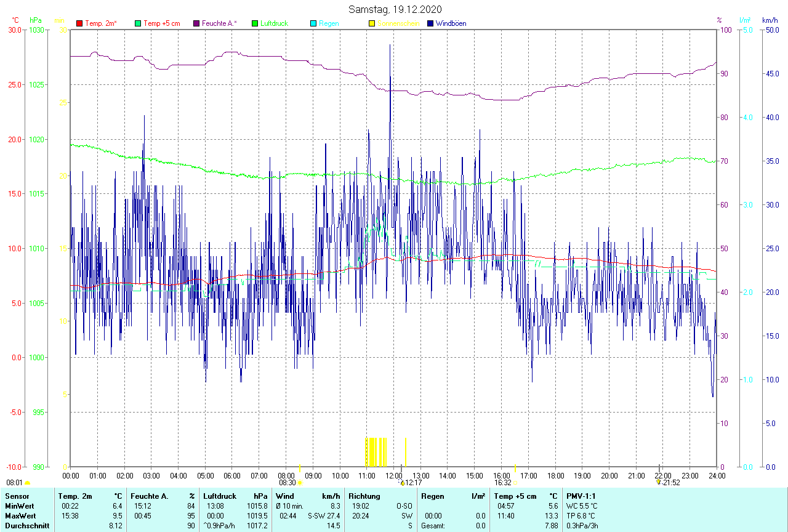Click the 0.3hPa/3h pressure tendency
Viewport: 788px width, 532px height.
pos(583,526)
